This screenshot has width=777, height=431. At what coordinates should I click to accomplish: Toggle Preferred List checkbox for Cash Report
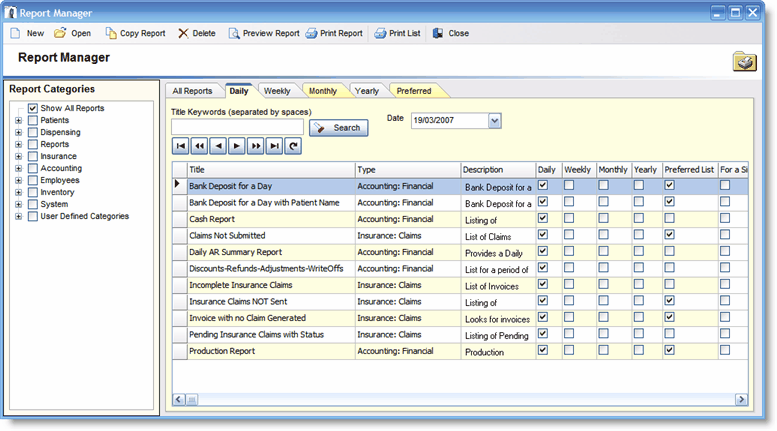click(669, 218)
